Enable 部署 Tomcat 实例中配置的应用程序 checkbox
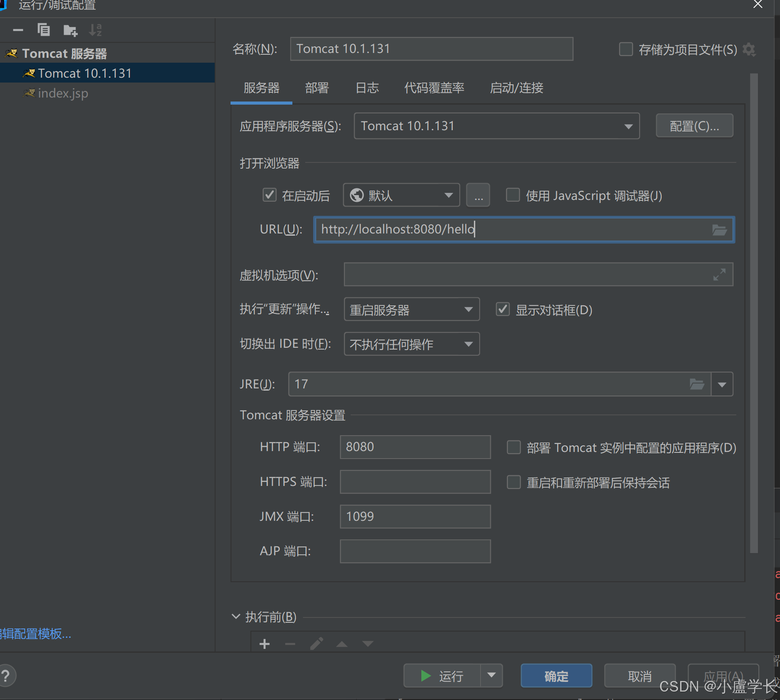 tap(514, 448)
